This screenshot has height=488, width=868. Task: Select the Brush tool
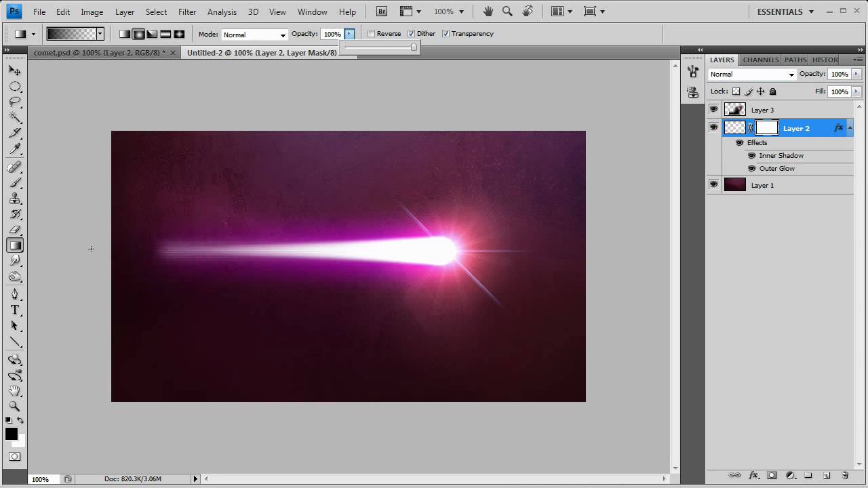15,183
